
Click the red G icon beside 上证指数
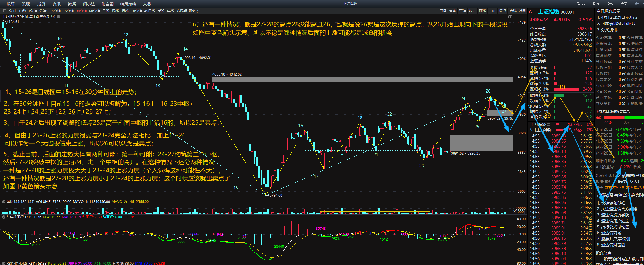pos(531,12)
